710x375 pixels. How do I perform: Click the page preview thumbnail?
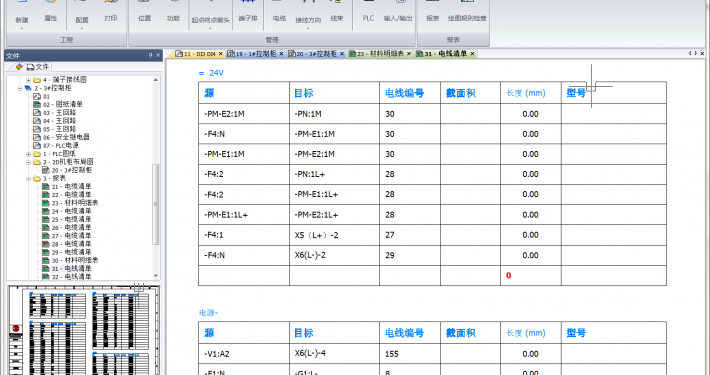(x=83, y=330)
